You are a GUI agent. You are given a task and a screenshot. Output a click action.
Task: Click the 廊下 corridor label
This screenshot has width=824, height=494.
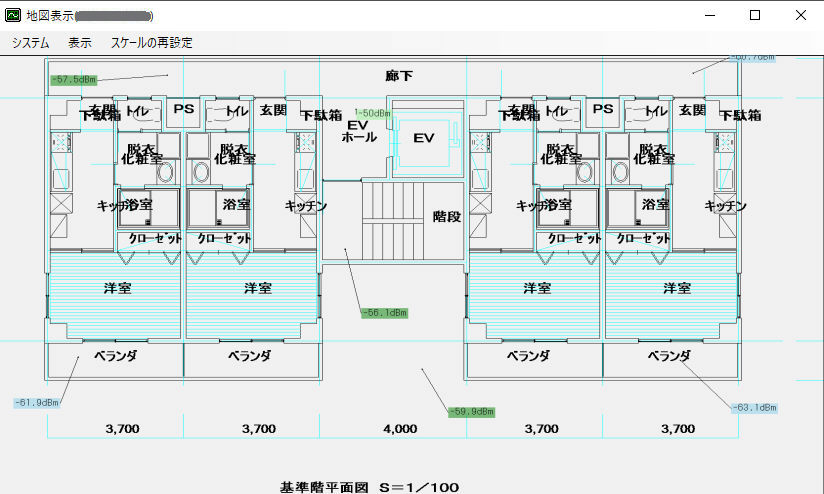[x=399, y=76]
